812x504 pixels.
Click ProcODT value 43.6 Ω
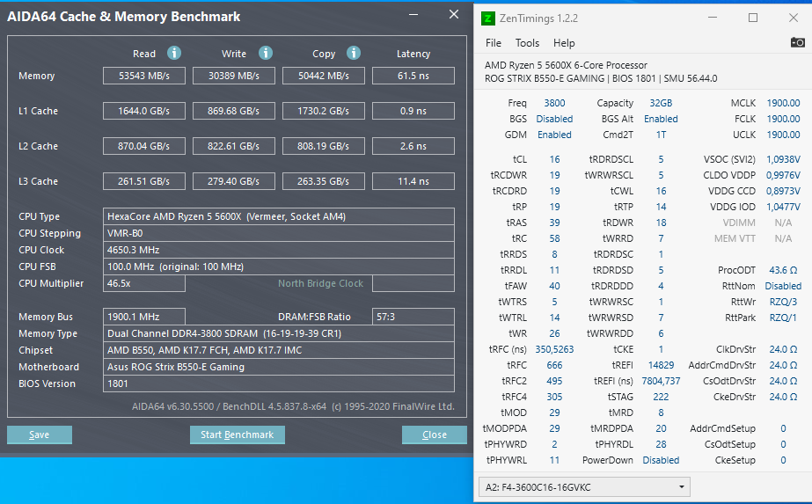(783, 270)
